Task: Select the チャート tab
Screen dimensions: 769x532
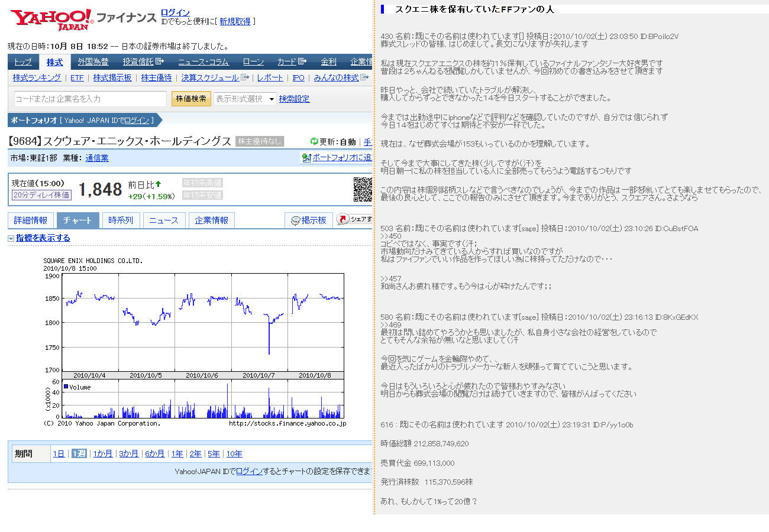Action: click(x=77, y=220)
